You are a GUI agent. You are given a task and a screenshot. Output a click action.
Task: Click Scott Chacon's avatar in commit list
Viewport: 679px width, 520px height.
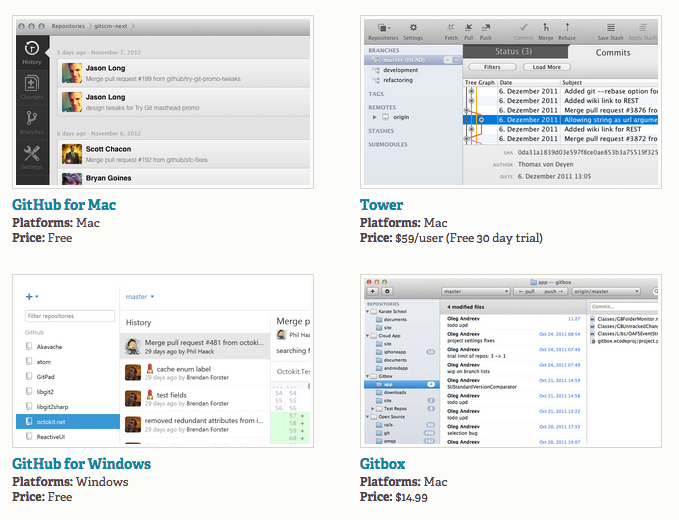72,154
